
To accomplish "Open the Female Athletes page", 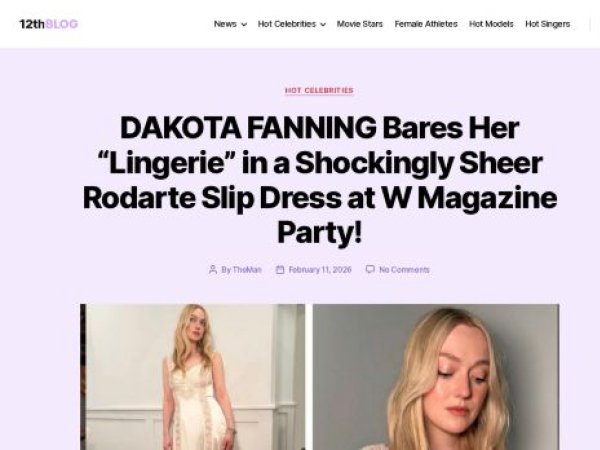I will [426, 24].
